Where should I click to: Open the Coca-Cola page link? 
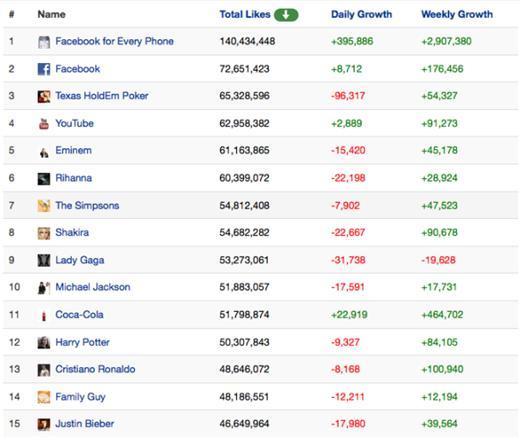tap(79, 315)
